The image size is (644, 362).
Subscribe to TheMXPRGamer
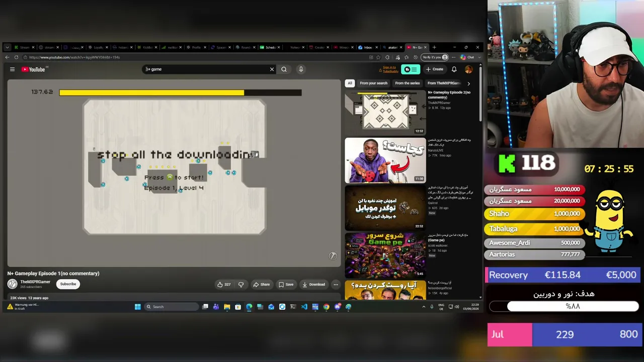(x=68, y=284)
